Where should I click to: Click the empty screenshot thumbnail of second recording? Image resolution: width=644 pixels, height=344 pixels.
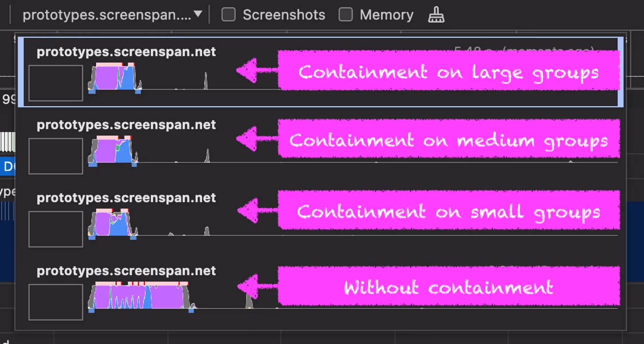coord(56,156)
